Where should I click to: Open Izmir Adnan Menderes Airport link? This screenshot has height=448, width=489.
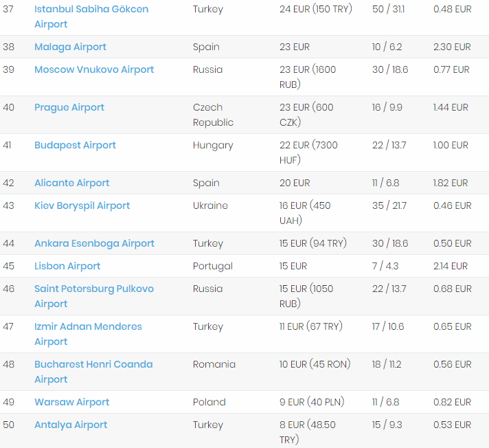click(88, 326)
